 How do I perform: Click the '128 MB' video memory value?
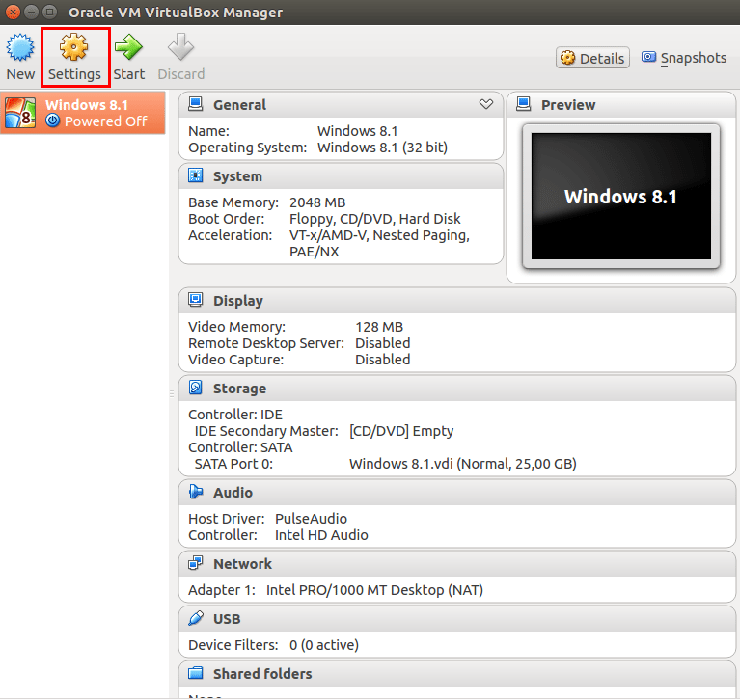pyautogui.click(x=379, y=327)
